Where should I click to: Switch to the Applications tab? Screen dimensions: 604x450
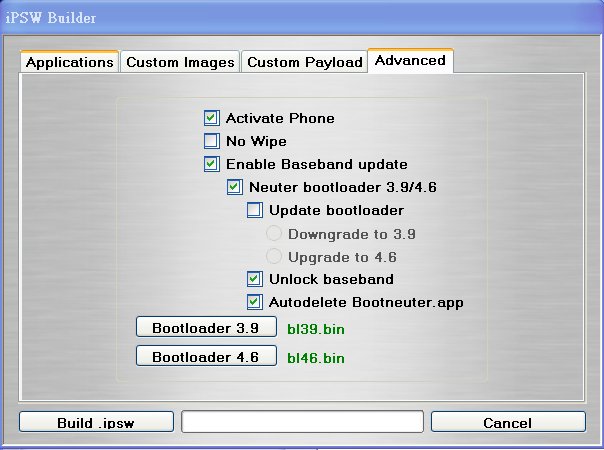pyautogui.click(x=70, y=62)
